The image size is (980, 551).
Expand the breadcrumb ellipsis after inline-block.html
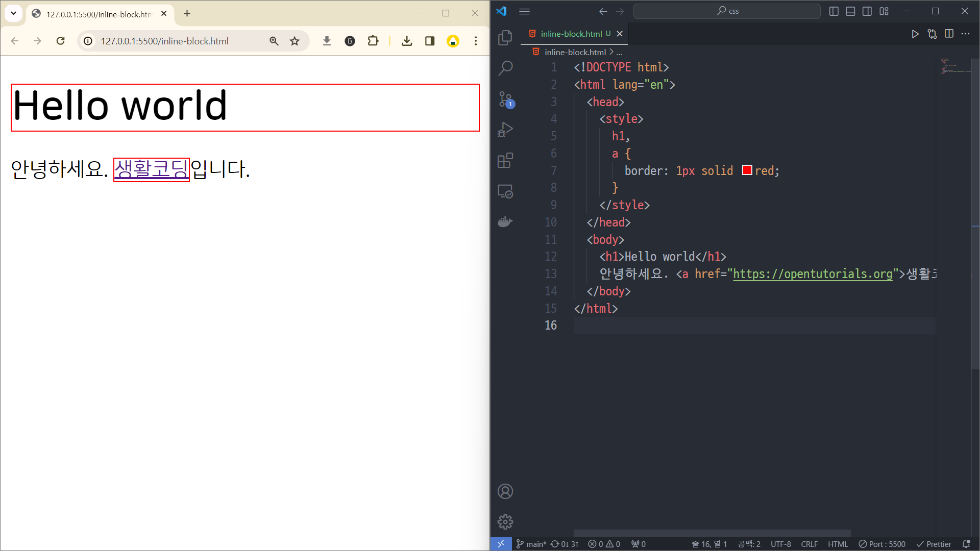point(619,52)
